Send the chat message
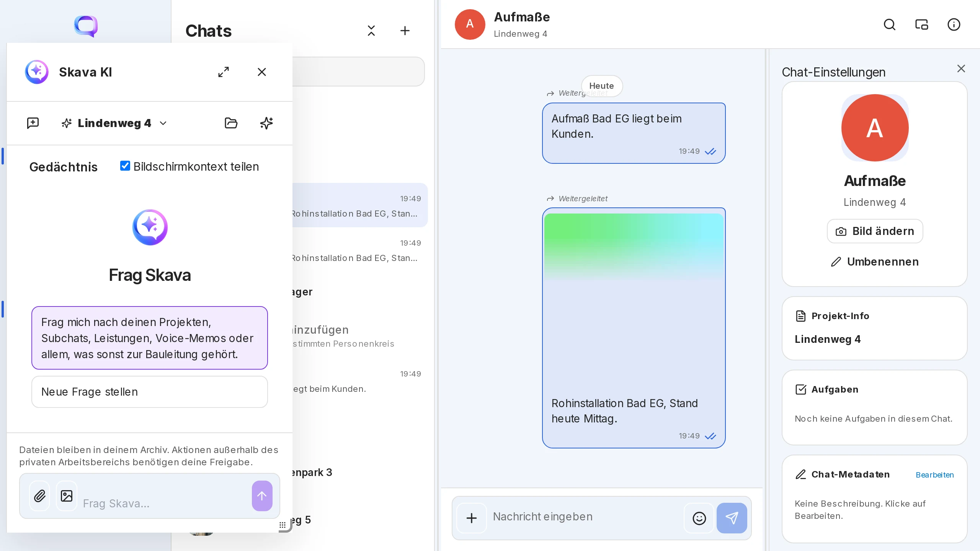 click(x=732, y=518)
